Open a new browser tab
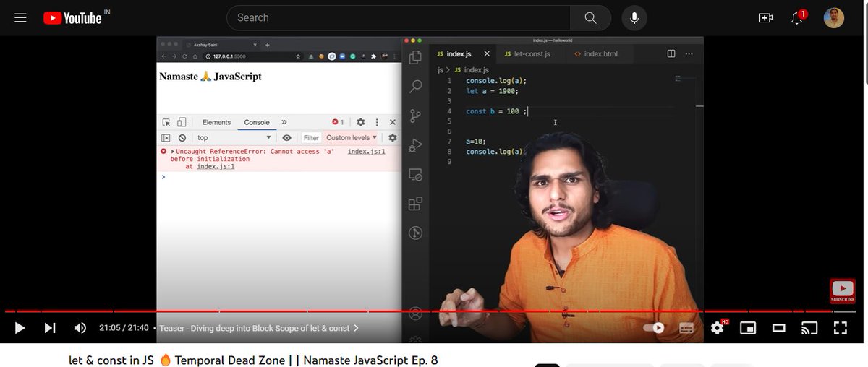 click(267, 44)
